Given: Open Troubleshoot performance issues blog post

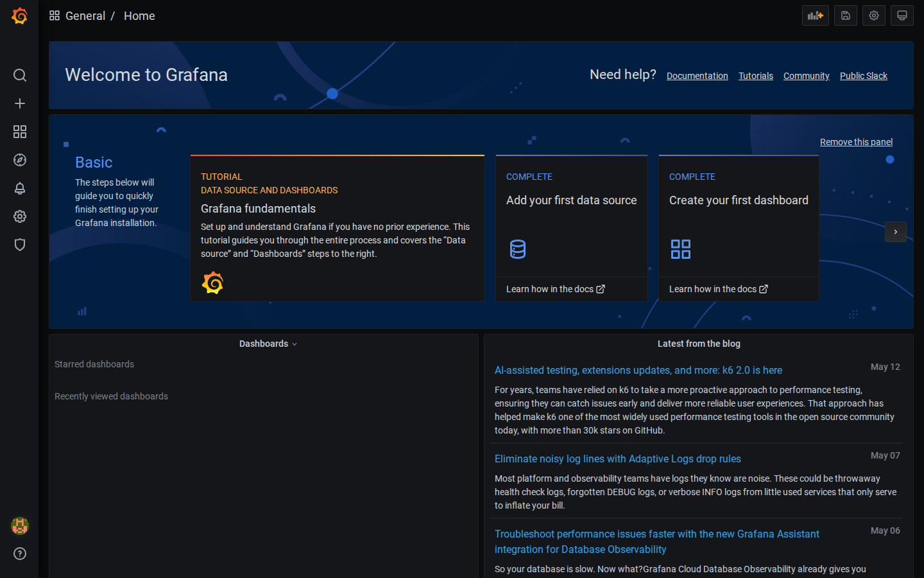Looking at the screenshot, I should (657, 541).
